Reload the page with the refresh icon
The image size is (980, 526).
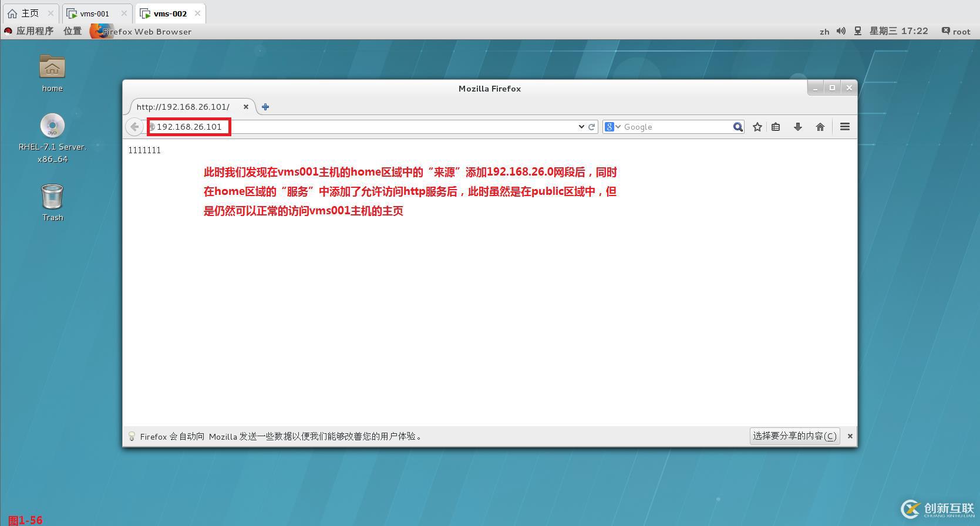[x=592, y=127]
